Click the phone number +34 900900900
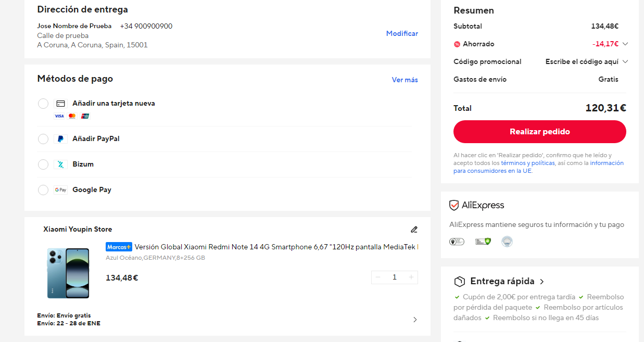 coord(146,26)
